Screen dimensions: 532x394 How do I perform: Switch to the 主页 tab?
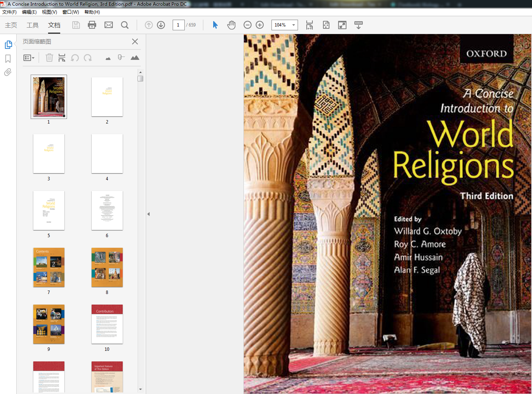tap(11, 25)
